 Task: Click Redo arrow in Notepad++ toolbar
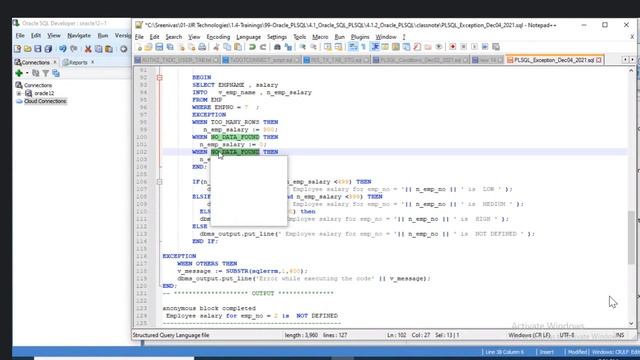(263, 47)
